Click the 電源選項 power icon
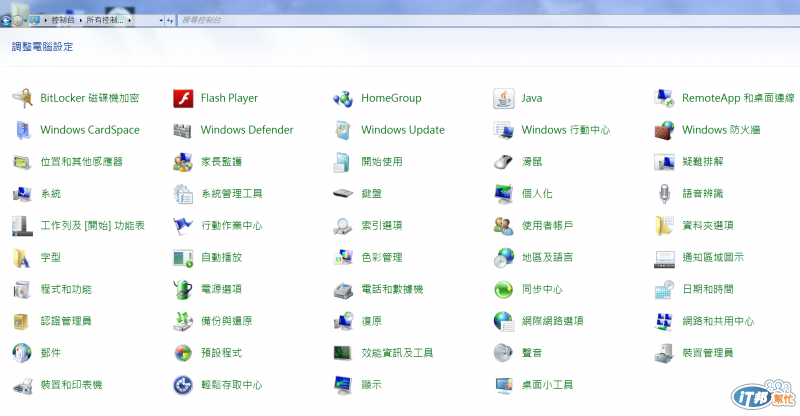This screenshot has width=800, height=416. tap(183, 289)
